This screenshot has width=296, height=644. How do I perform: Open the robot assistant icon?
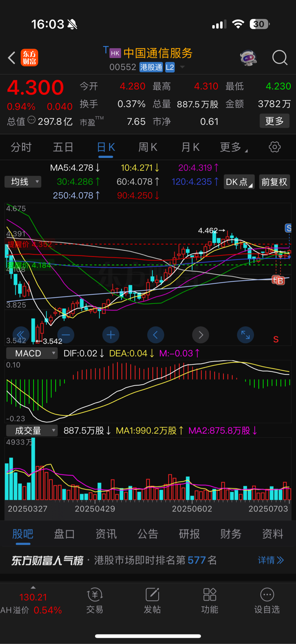pos(248,58)
